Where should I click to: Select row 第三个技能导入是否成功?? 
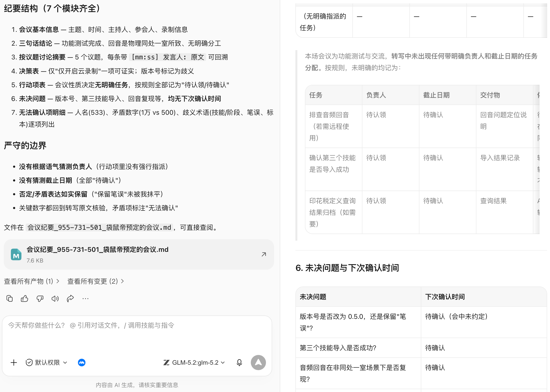click(421, 348)
